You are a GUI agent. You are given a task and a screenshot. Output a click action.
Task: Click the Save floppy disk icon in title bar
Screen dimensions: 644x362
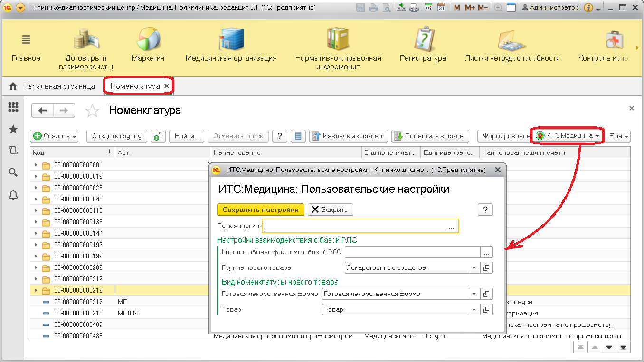point(360,8)
